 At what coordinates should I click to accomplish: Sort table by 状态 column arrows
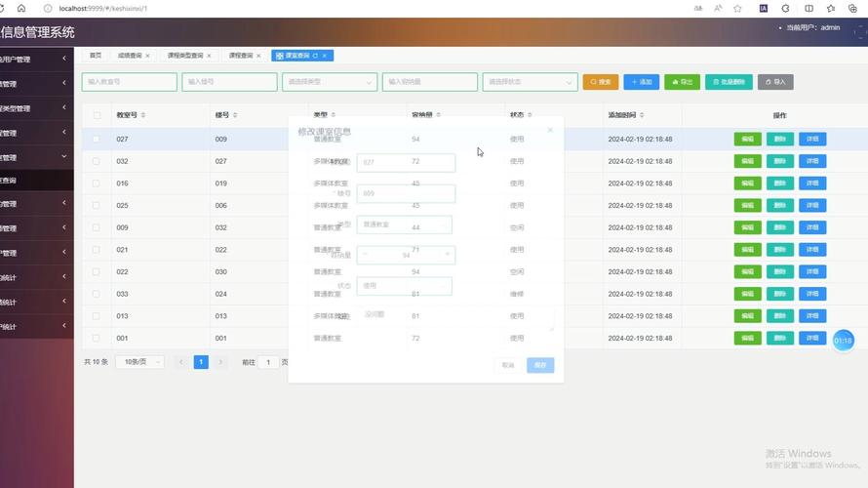tap(530, 114)
